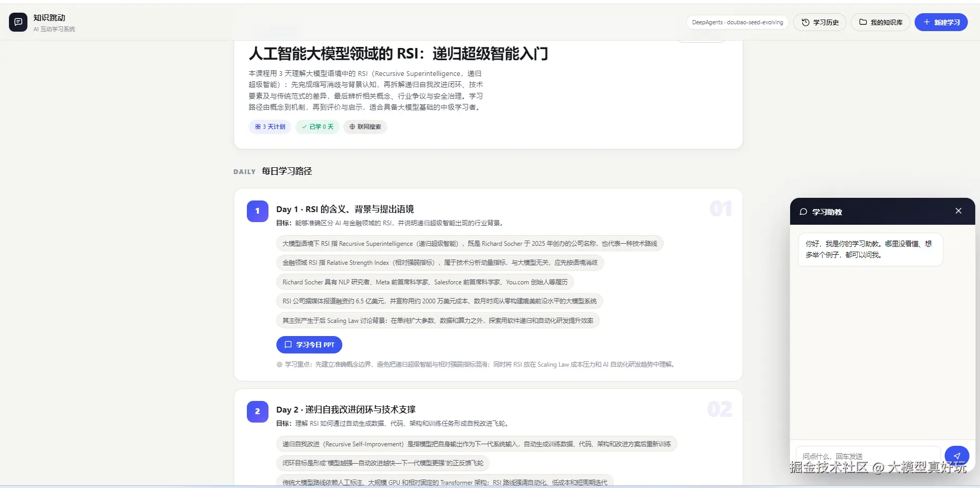Open 学习历史 history button
Viewport: 980px width, 488px height.
pos(820,22)
